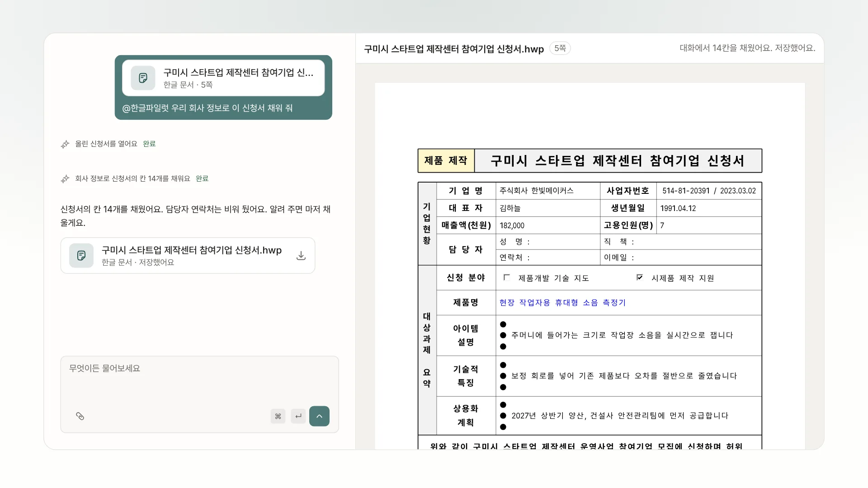Click the revenue value '182,000'
Image resolution: width=868 pixels, height=488 pixels.
(x=512, y=225)
